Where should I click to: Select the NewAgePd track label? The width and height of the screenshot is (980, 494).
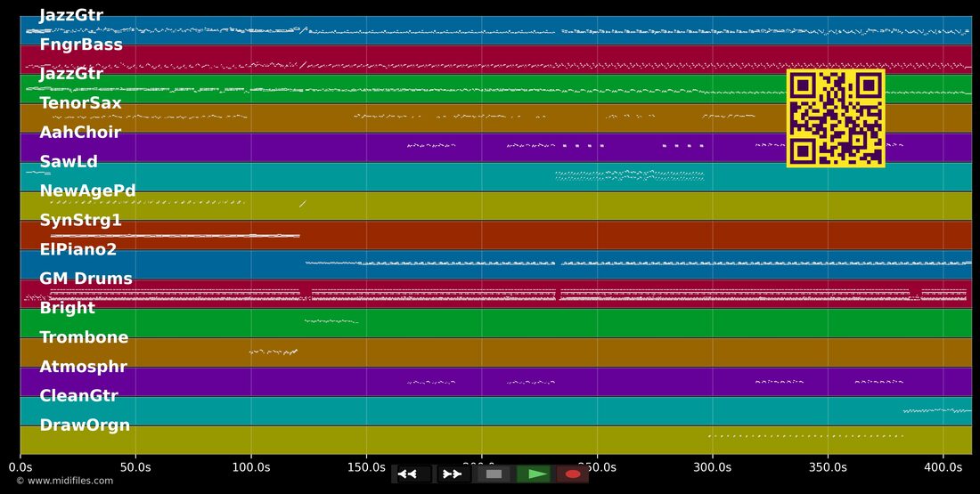point(87,191)
